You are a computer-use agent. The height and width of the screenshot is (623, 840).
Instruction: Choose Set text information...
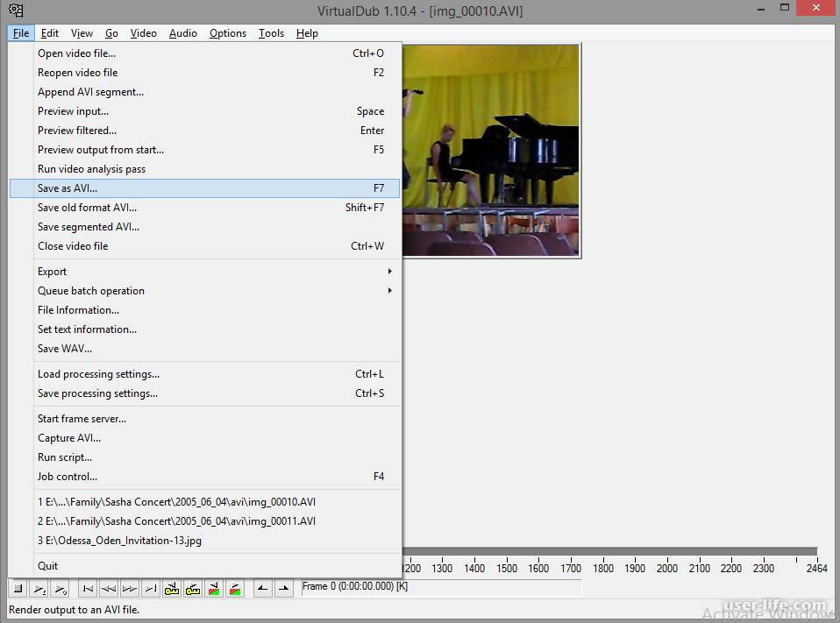[204, 329]
